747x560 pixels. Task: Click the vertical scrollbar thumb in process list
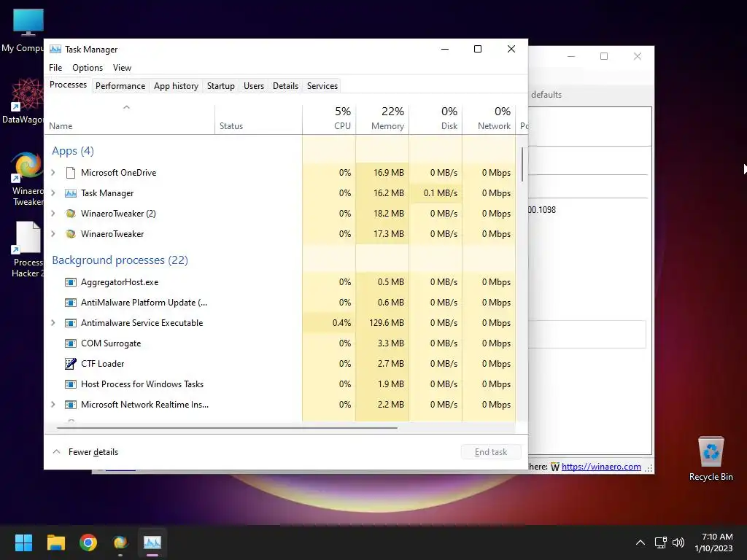[x=522, y=164]
